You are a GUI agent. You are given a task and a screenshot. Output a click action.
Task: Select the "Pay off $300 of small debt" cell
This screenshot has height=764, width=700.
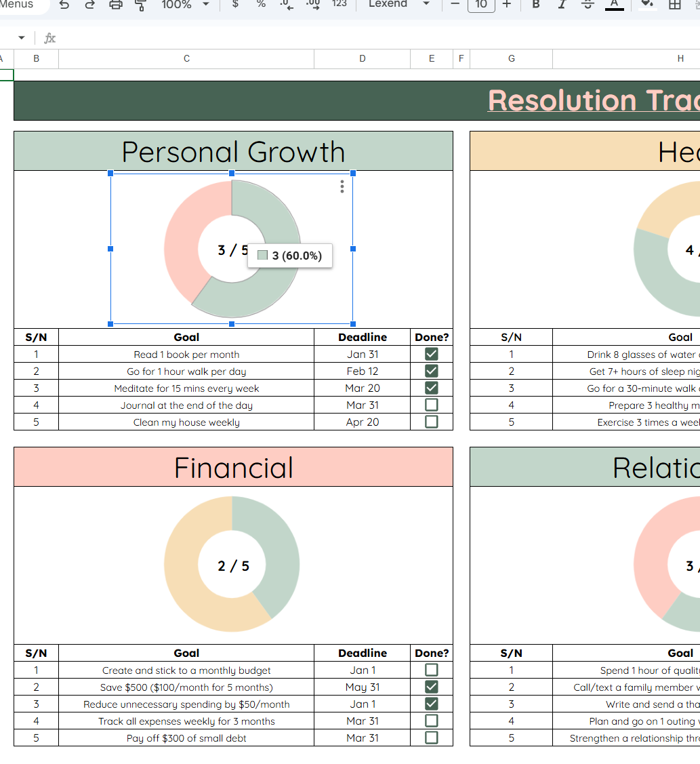[186, 738]
